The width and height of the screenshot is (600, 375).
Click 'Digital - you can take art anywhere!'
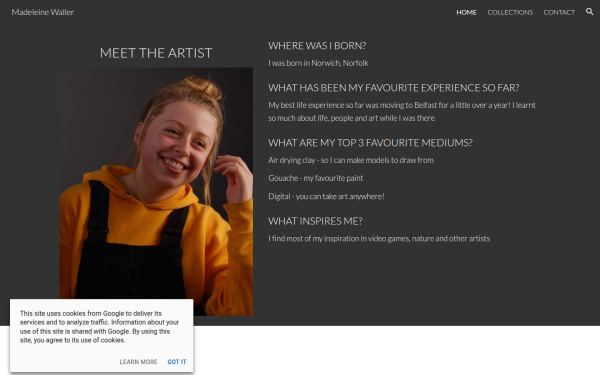(x=326, y=196)
